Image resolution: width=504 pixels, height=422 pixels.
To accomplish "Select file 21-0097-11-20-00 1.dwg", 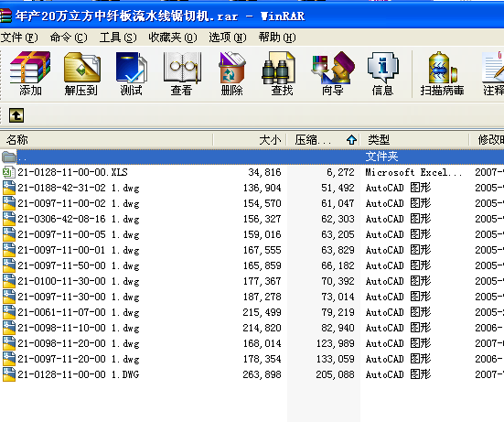I will [x=252, y=359].
